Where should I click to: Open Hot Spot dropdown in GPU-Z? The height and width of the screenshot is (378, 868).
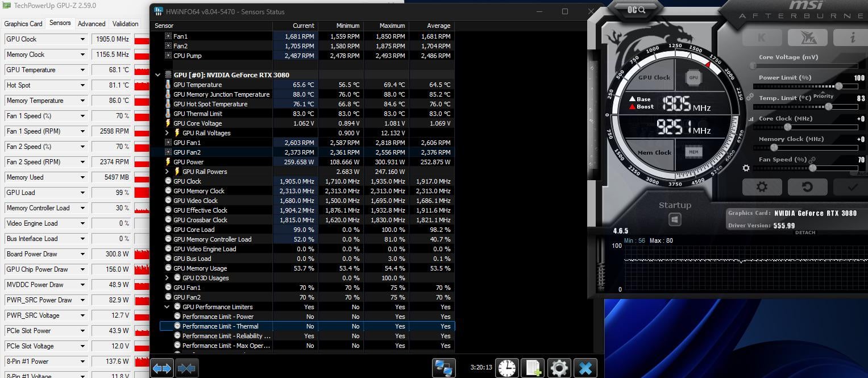(x=82, y=85)
